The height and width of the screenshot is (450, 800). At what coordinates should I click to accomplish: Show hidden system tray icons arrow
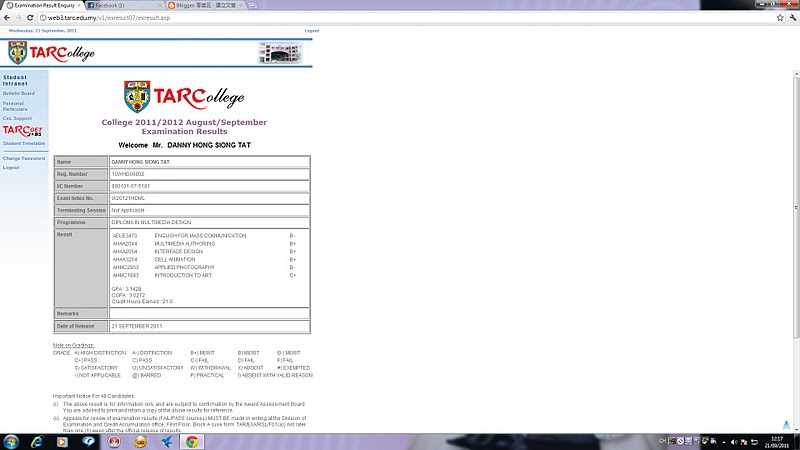click(723, 442)
